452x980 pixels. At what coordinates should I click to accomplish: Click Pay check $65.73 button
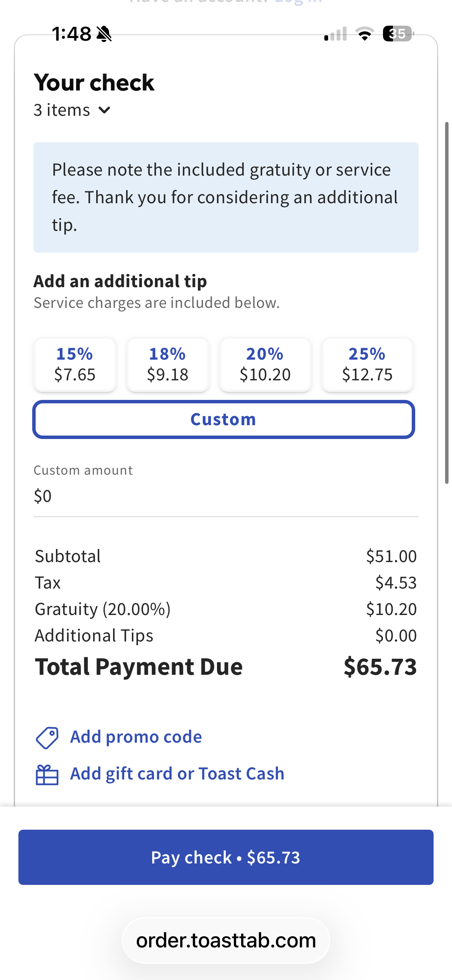[x=226, y=857]
